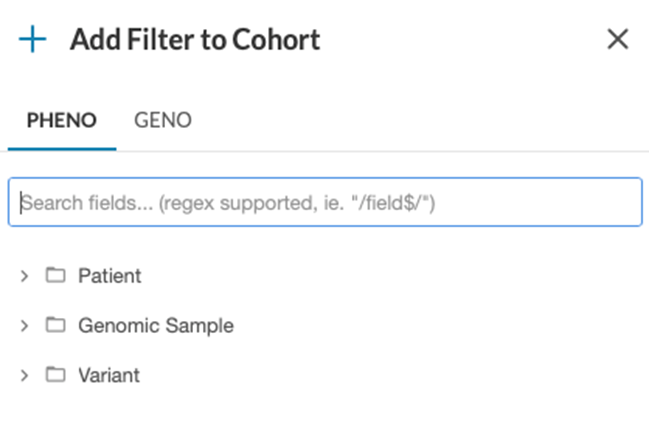Screen dimensions: 649x421
Task: Focus the Search fields input box
Action: tap(325, 202)
